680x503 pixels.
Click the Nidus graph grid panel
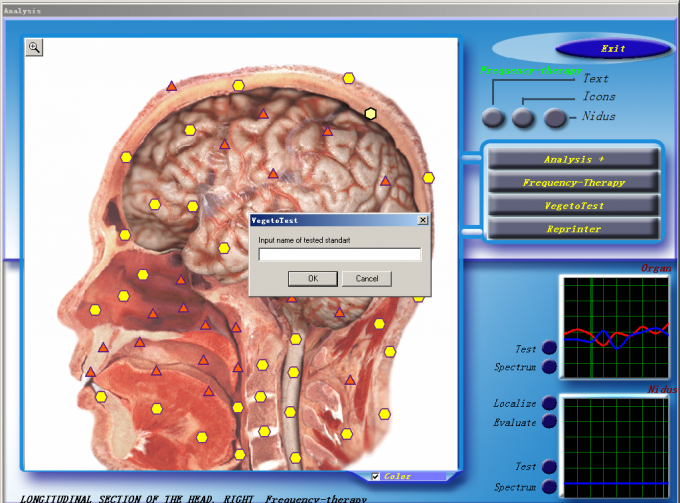(x=616, y=448)
